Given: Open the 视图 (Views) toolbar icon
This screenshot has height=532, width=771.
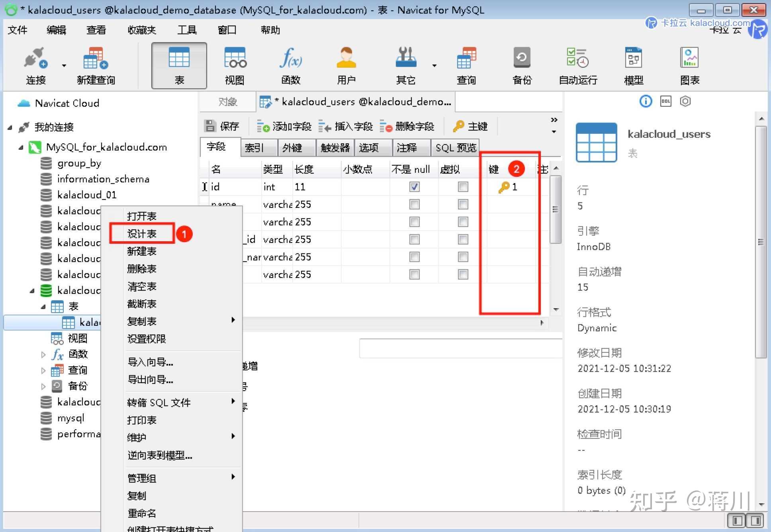Looking at the screenshot, I should point(235,65).
